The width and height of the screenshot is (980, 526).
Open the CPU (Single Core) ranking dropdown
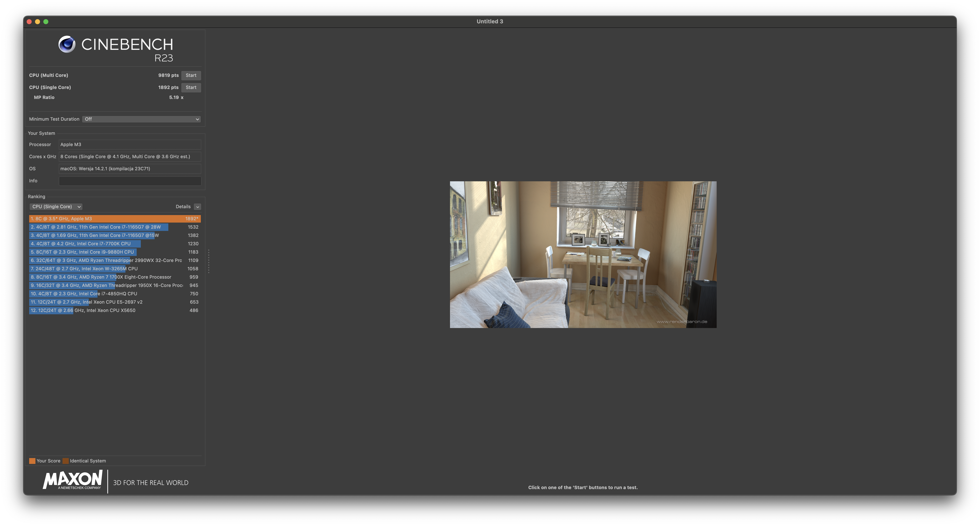56,207
